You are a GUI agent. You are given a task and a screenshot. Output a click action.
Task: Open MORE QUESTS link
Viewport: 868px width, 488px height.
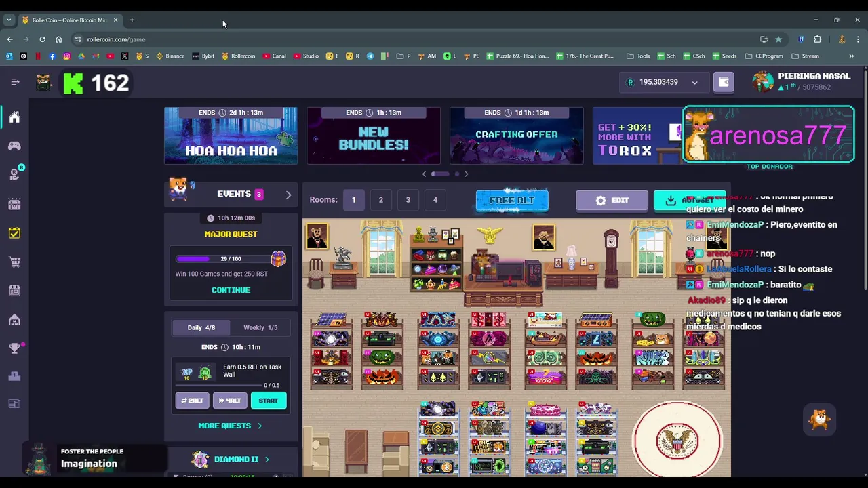pos(230,426)
